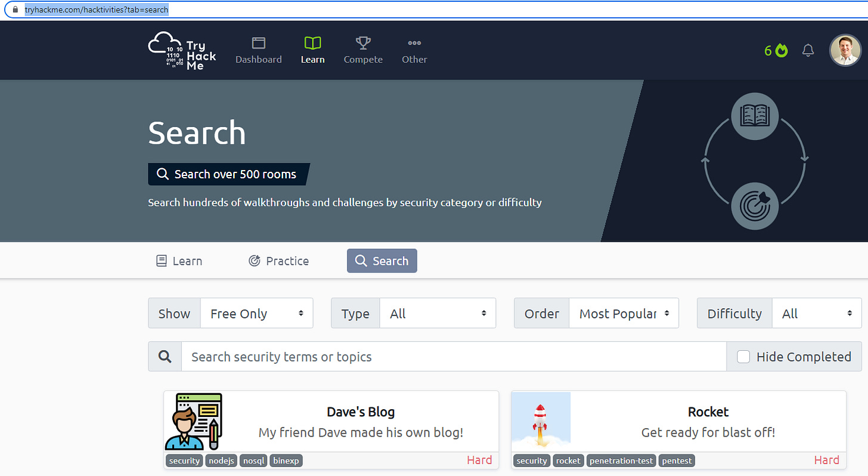Click the padlock icon in address bar
Image resolution: width=868 pixels, height=476 pixels.
[x=16, y=10]
